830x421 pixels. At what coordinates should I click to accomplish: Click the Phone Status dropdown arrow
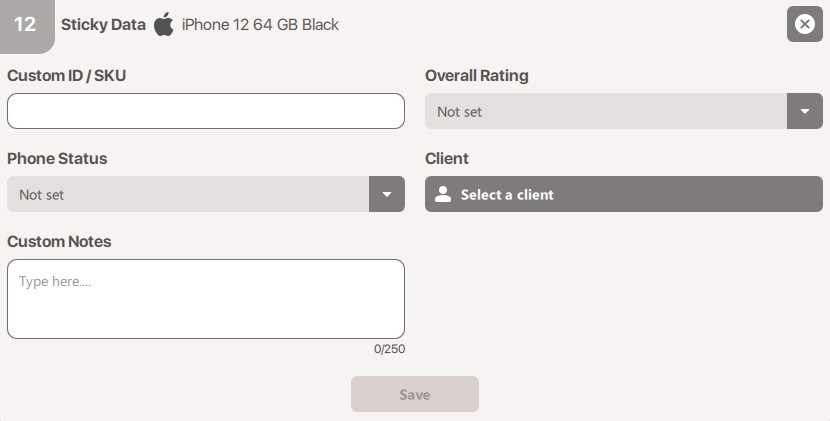[387, 194]
